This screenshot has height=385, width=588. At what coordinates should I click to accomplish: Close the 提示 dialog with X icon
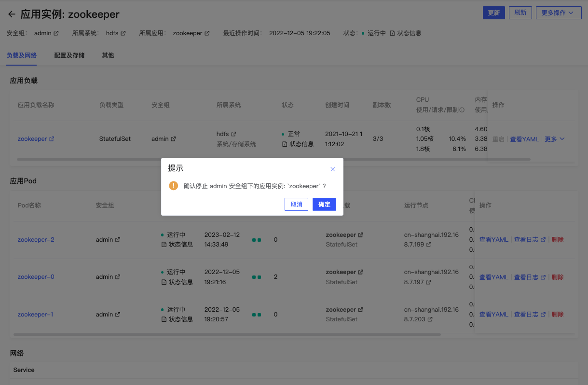(332, 169)
